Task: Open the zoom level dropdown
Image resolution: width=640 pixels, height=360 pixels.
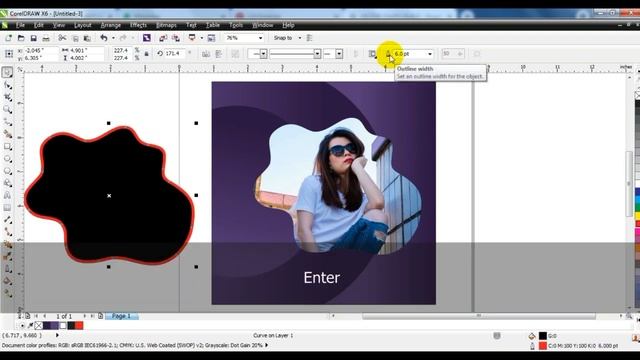Action: tap(260, 38)
